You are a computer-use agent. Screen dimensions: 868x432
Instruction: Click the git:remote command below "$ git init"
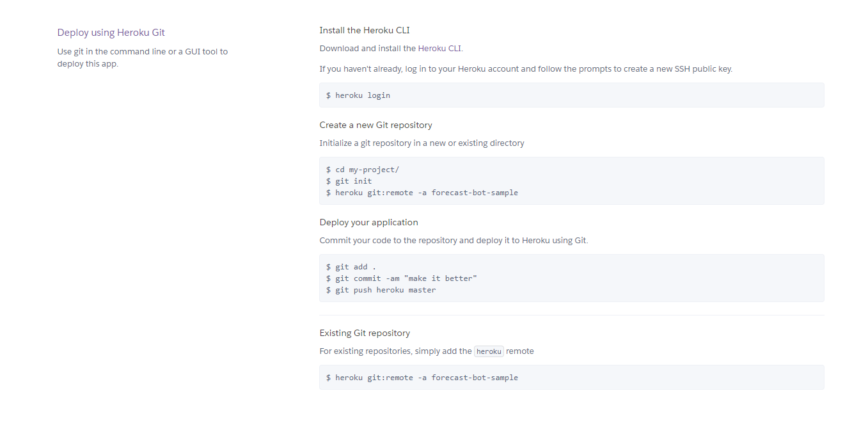pyautogui.click(x=422, y=193)
